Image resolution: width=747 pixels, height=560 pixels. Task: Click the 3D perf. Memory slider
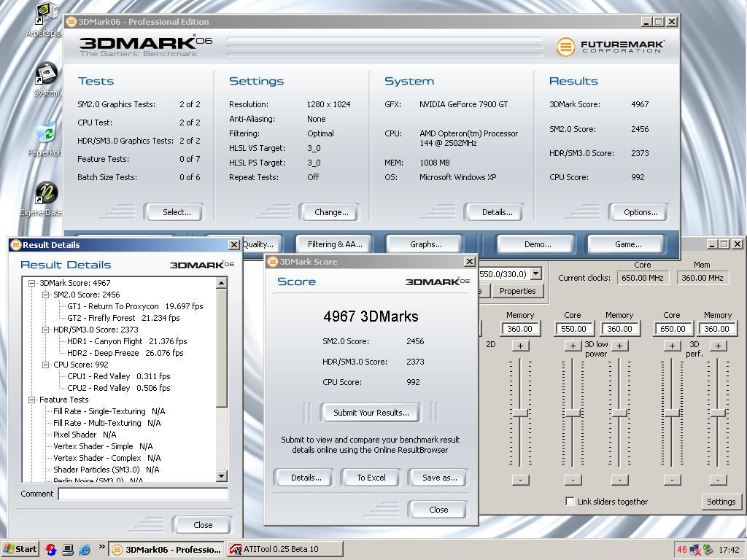coord(718,413)
